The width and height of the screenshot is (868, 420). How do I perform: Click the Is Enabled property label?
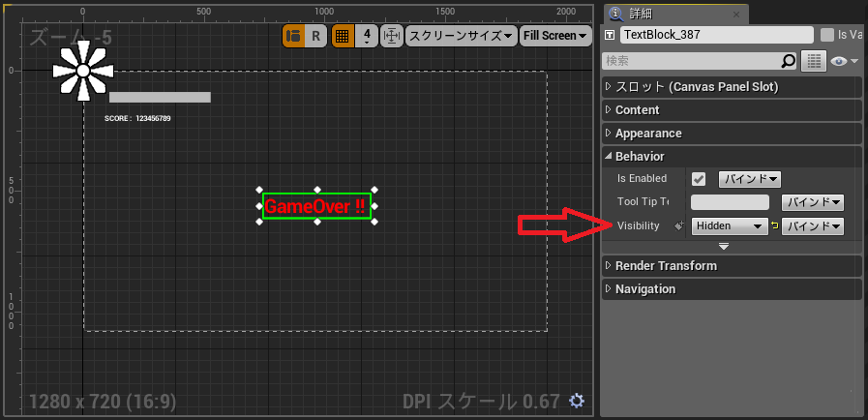coord(642,179)
